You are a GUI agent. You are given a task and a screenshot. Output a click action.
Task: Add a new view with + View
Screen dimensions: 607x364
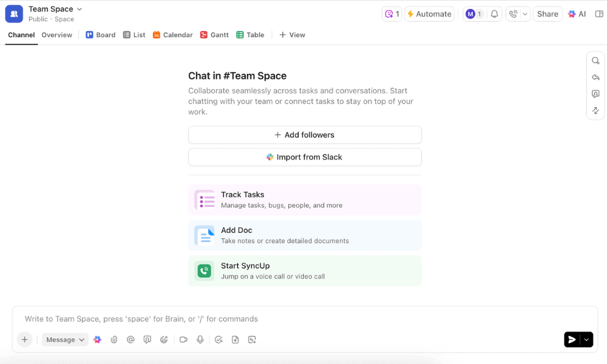coord(293,35)
